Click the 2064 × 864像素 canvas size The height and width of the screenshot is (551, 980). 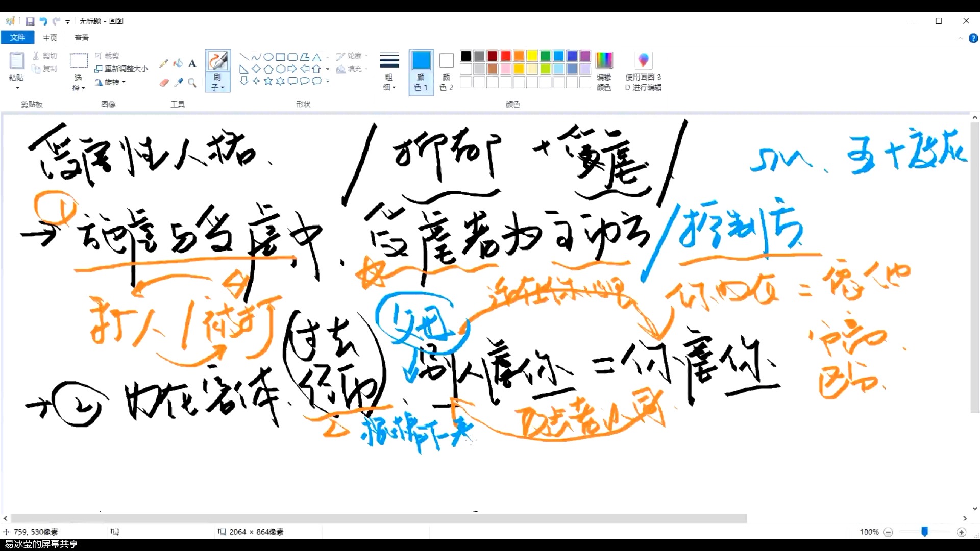tap(256, 532)
